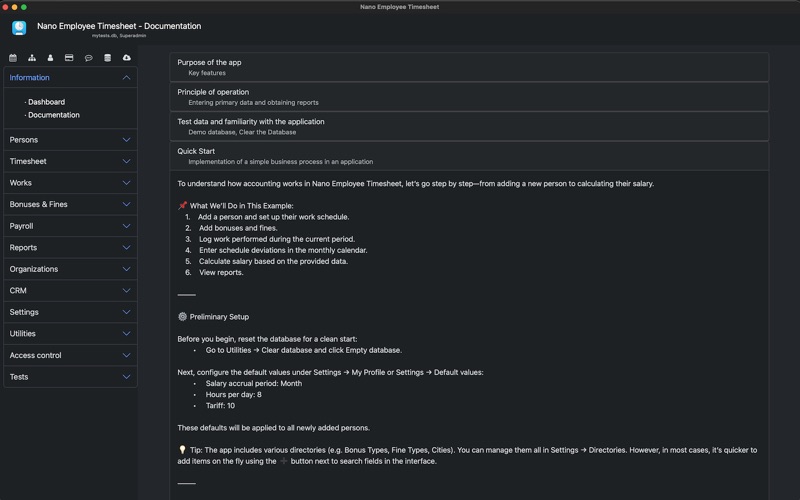This screenshot has width=800, height=500.
Task: Click 'Before you begin, reset the database' line
Action: click(x=267, y=339)
